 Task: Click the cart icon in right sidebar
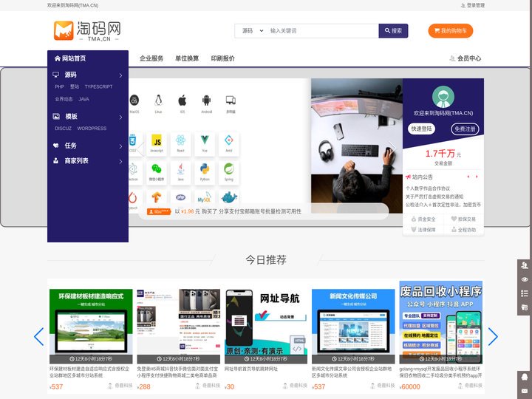point(525,307)
